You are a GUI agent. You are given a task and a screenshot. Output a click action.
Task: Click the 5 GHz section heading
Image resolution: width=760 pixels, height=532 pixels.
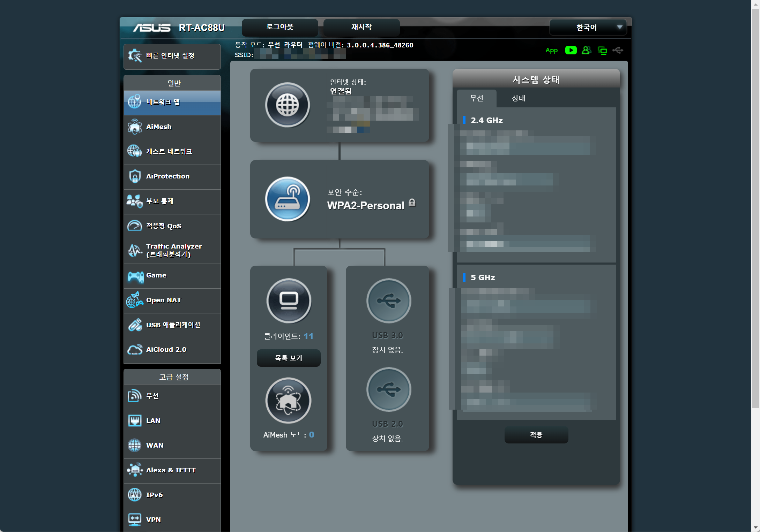click(x=483, y=278)
